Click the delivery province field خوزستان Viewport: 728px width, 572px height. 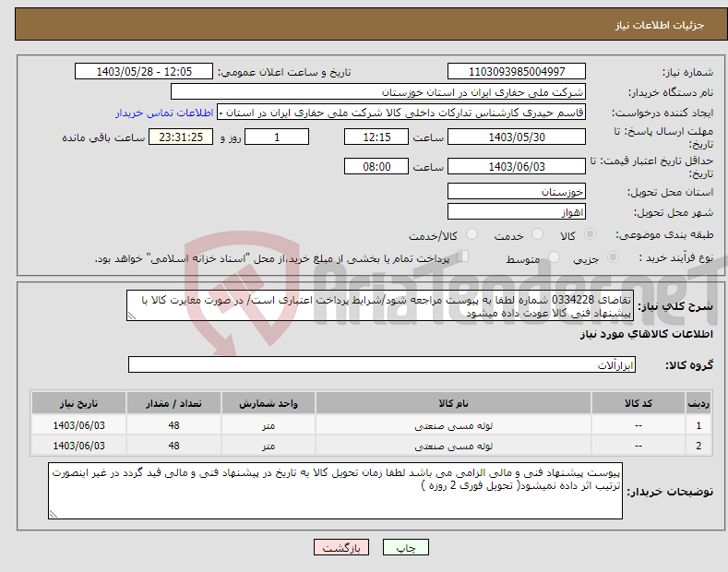tap(517, 191)
